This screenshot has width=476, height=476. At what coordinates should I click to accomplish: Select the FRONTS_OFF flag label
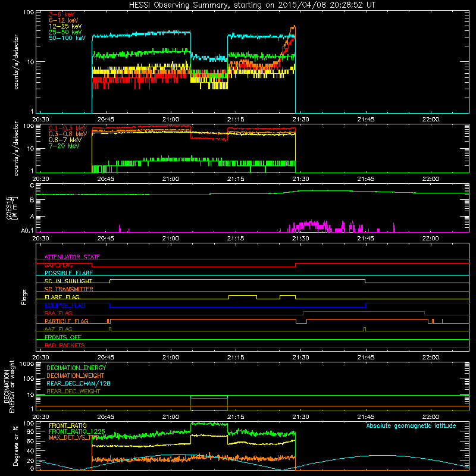click(x=63, y=337)
